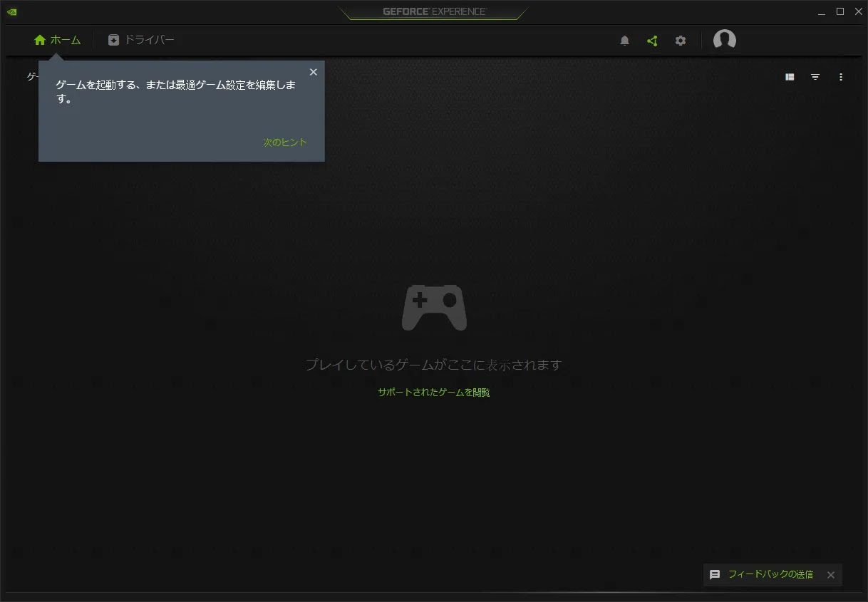Switch games view with grid icon
The image size is (868, 602).
coord(790,77)
